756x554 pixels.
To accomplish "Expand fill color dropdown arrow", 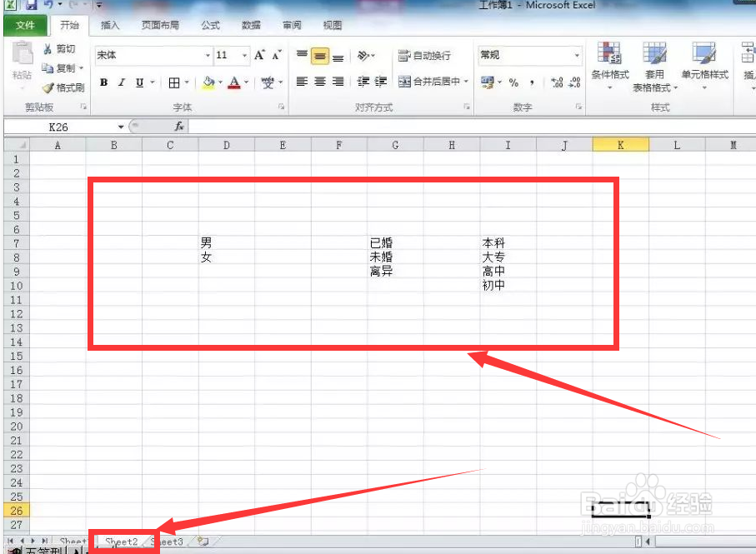I will [x=220, y=82].
